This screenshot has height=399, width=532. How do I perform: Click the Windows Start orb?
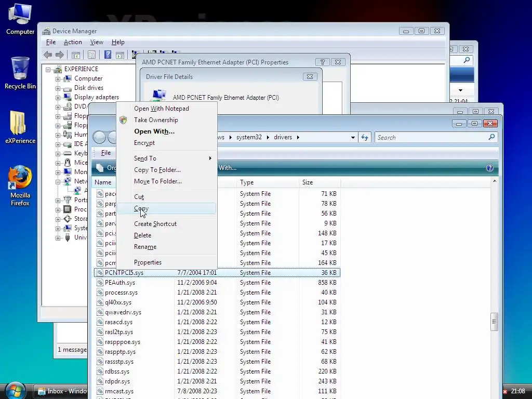[x=15, y=391]
